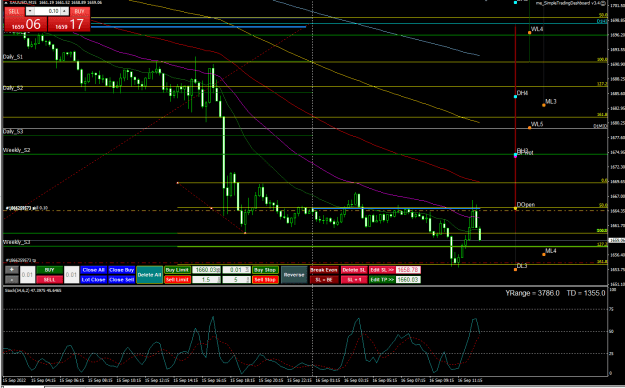Click the red SELL one-click trading button
The height and width of the screenshot is (388, 625).
pos(26,24)
